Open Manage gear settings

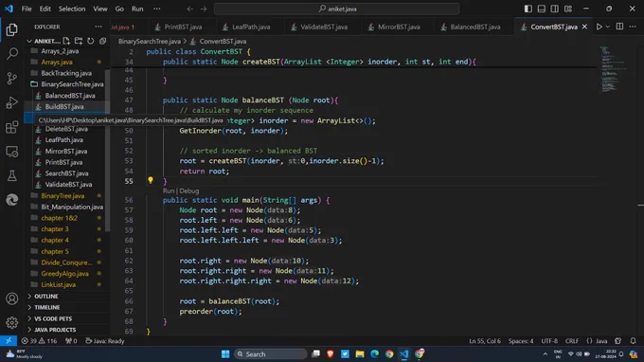point(12,323)
